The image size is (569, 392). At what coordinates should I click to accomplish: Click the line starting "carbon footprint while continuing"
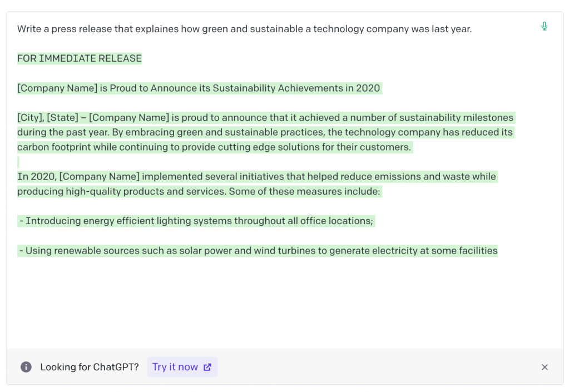tap(214, 147)
